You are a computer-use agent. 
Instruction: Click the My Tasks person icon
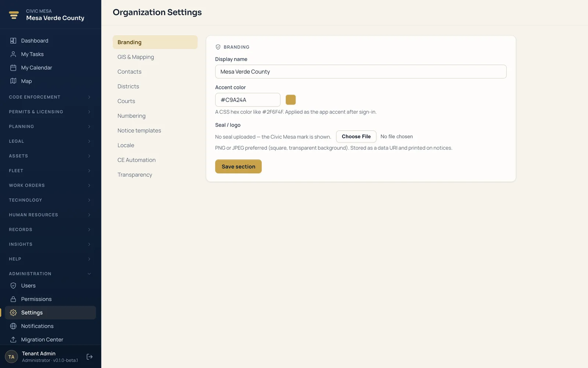coord(13,54)
